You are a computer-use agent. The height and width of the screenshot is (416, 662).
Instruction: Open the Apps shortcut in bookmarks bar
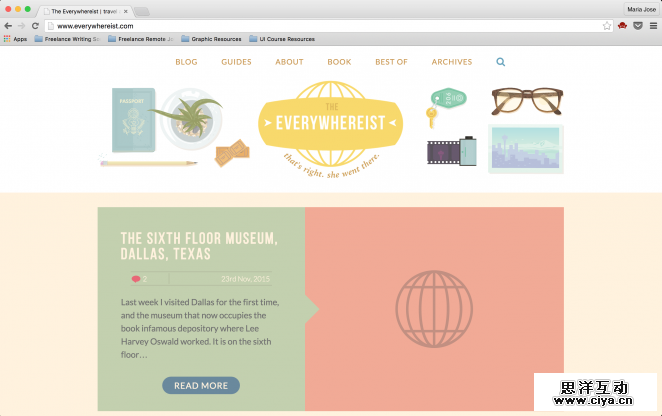tap(15, 39)
